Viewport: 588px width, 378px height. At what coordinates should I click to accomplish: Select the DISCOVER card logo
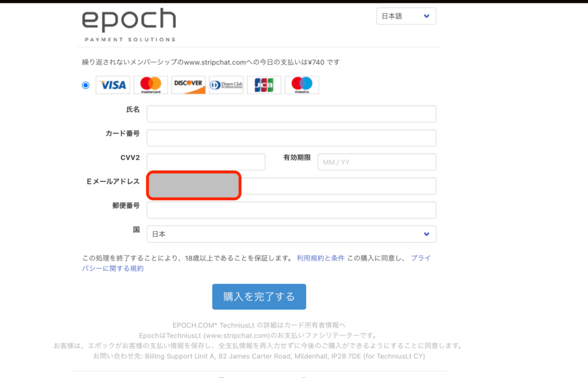pos(188,84)
